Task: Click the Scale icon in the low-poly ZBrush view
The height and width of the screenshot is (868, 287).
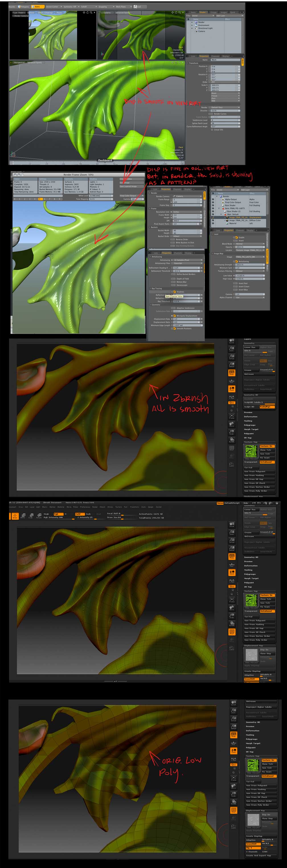Action: click(233, 794)
